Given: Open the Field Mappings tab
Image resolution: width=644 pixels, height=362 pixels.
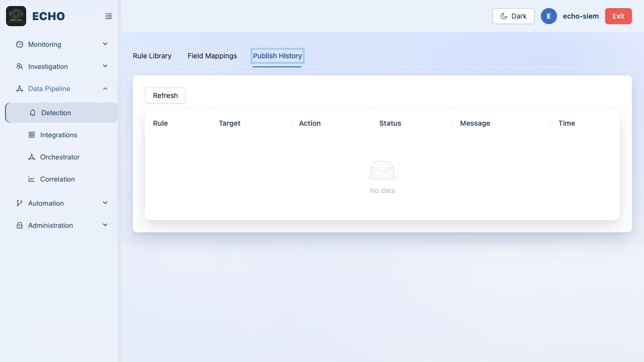Looking at the screenshot, I should [x=212, y=56].
